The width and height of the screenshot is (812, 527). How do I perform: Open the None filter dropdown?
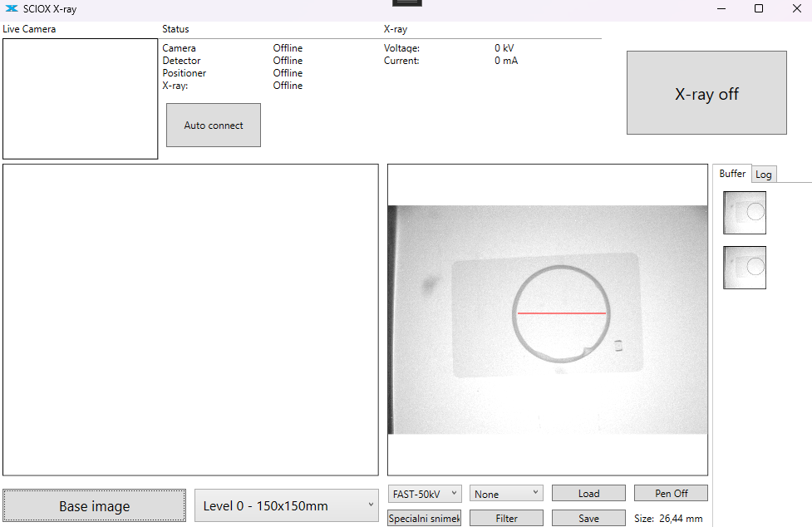pos(506,494)
